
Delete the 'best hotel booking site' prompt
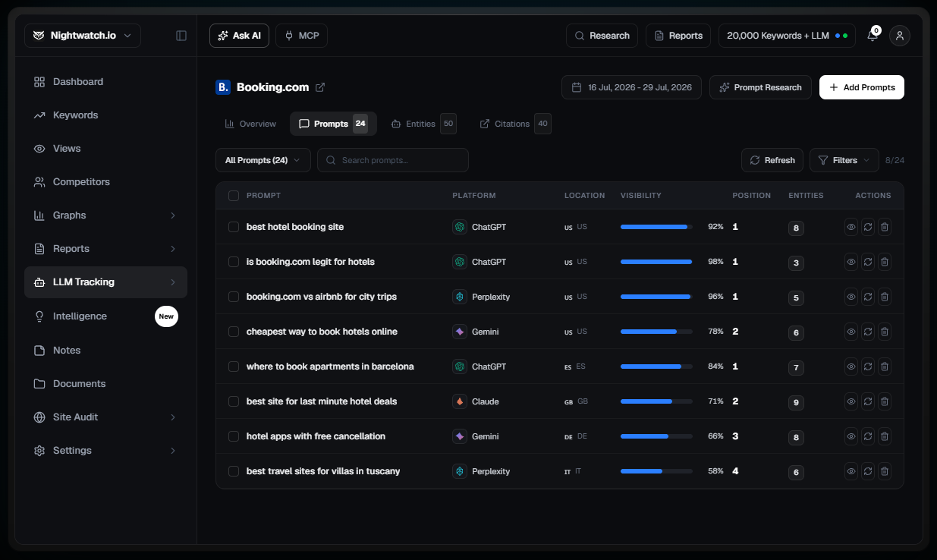pos(885,227)
